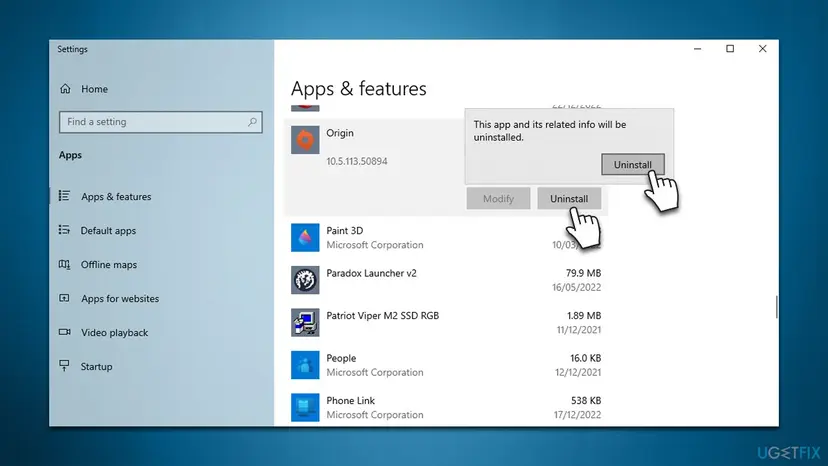Confirm Uninstall in the popup
This screenshot has width=828, height=466.
[633, 164]
